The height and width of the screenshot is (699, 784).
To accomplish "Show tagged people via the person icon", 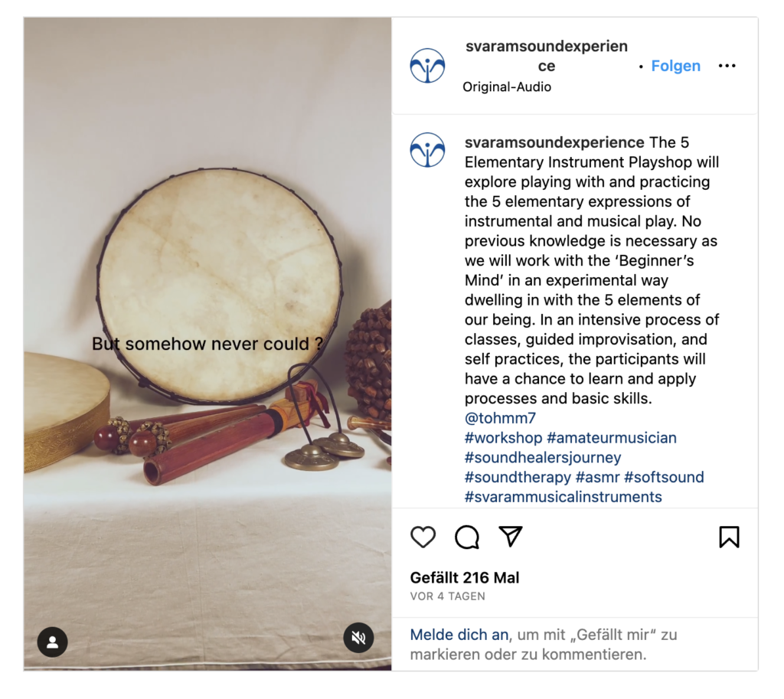I will pyautogui.click(x=53, y=642).
